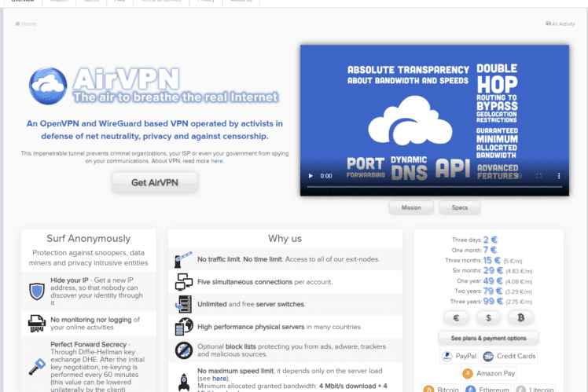Screen dimensions: 588x392
Task: Click the 'Three months: 15 €' price
Action: (483, 260)
